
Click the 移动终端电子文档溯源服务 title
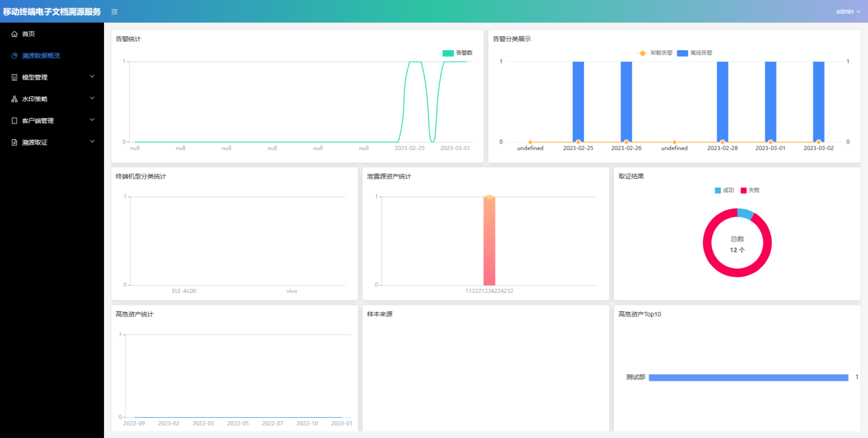point(52,11)
